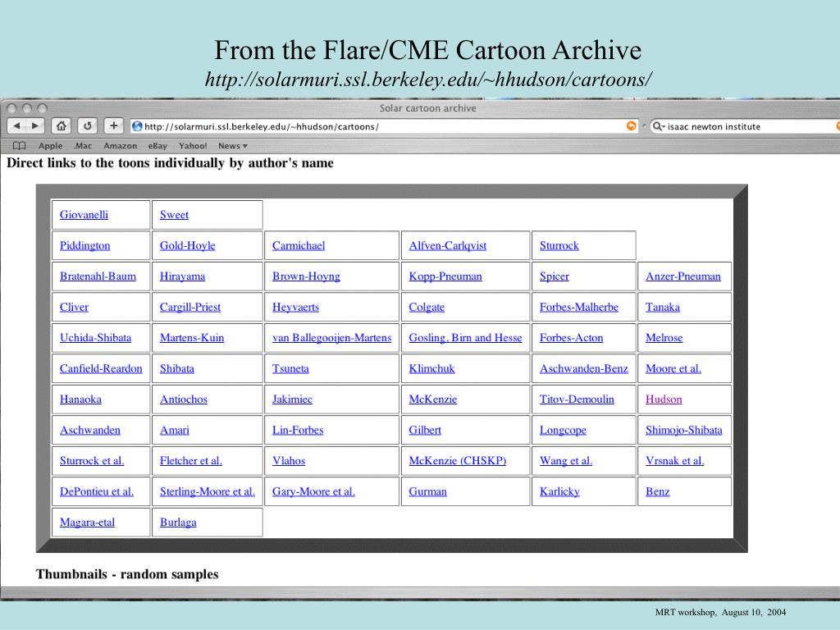Open the Antiochos link

183,399
